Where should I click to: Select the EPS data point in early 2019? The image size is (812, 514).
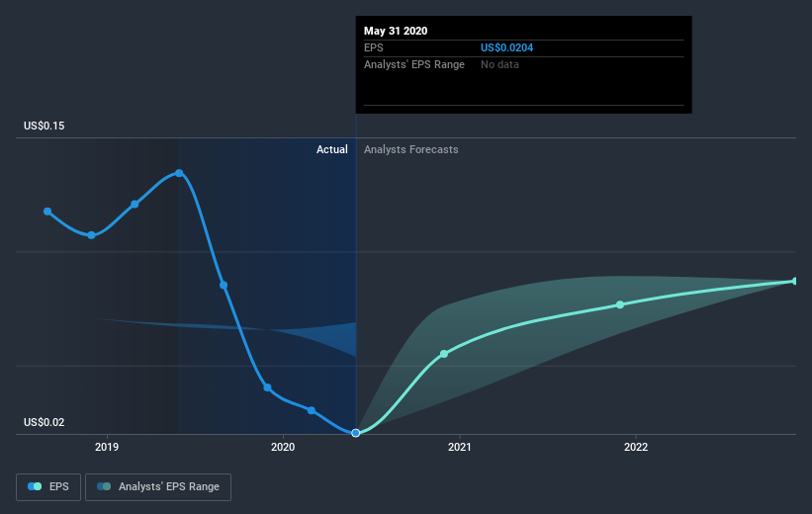[x=135, y=204]
